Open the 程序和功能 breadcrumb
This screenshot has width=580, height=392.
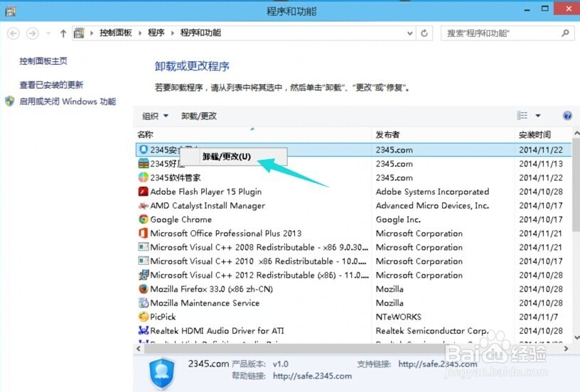(x=200, y=33)
